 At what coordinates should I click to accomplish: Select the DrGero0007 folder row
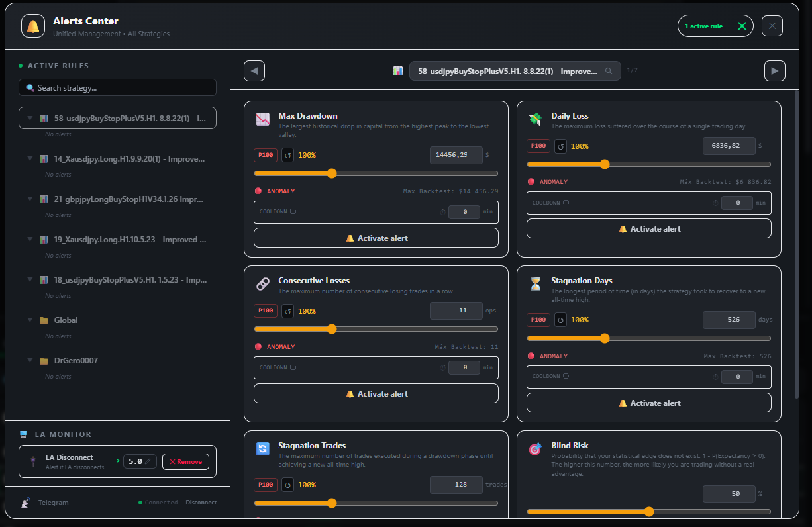(118, 361)
